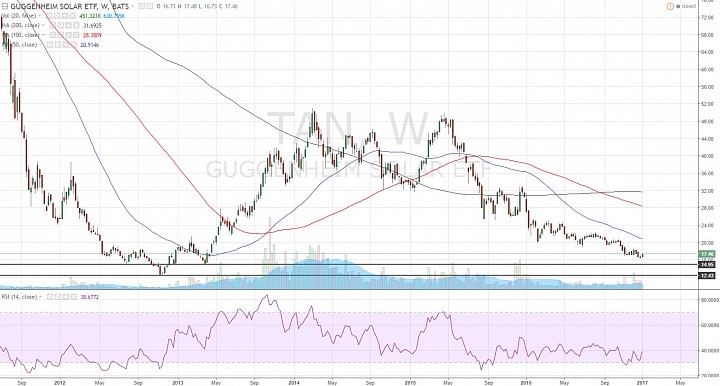Collapse the chart legend using the top-left icon
Viewport: 720px width, 386px height.
point(5,6)
